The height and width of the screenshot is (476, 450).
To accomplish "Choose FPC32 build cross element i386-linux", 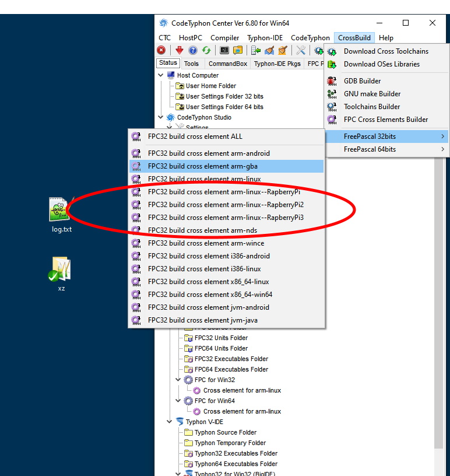I will [x=226, y=269].
